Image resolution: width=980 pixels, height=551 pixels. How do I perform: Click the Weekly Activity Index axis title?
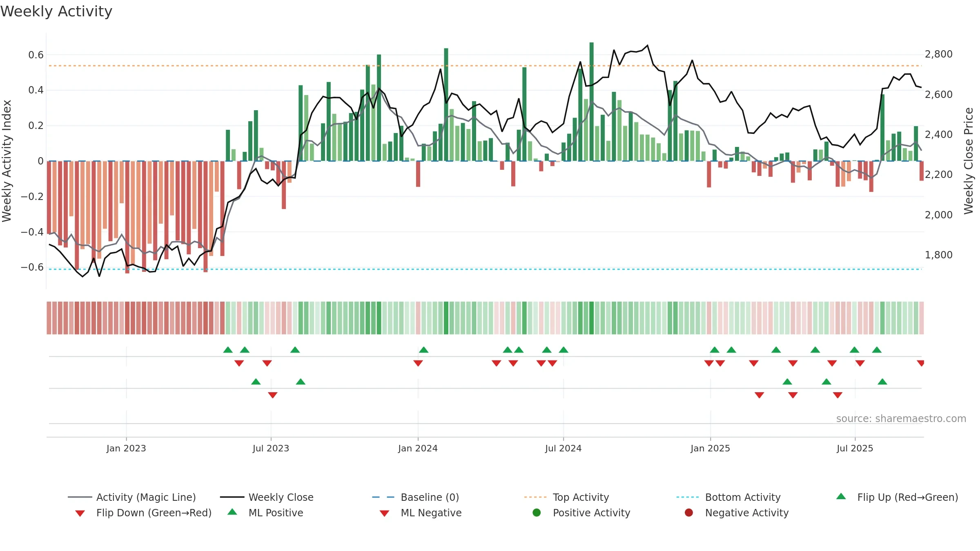coord(7,161)
